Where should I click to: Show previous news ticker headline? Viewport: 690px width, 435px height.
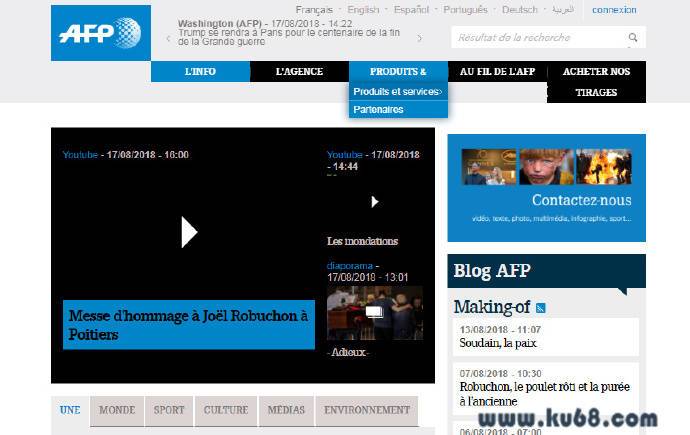point(168,39)
